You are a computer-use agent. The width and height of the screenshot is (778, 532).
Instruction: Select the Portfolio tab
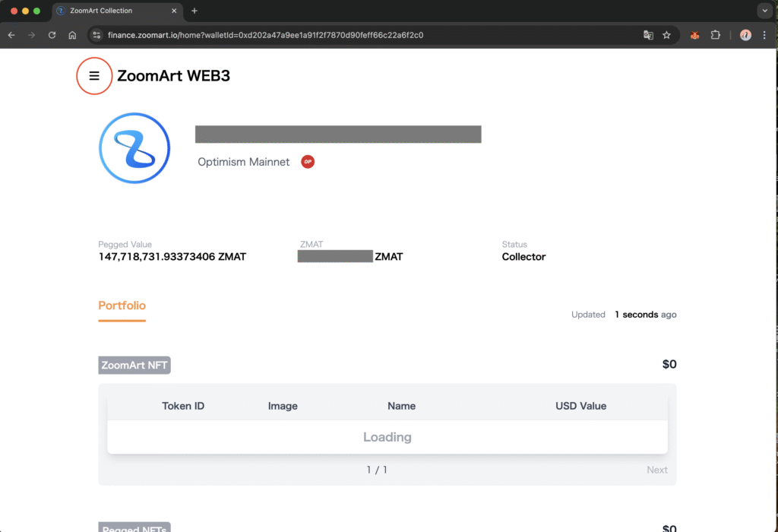pos(122,306)
